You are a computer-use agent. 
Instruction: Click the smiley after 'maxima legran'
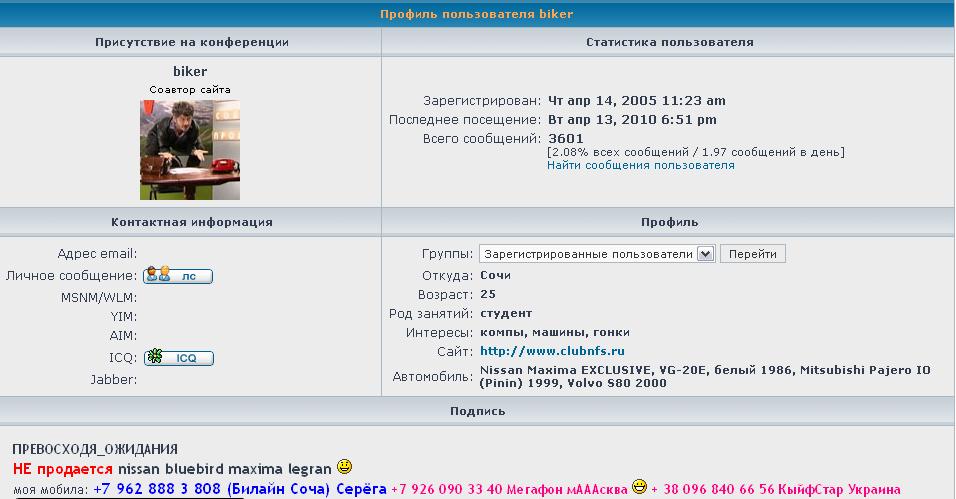coord(344,467)
